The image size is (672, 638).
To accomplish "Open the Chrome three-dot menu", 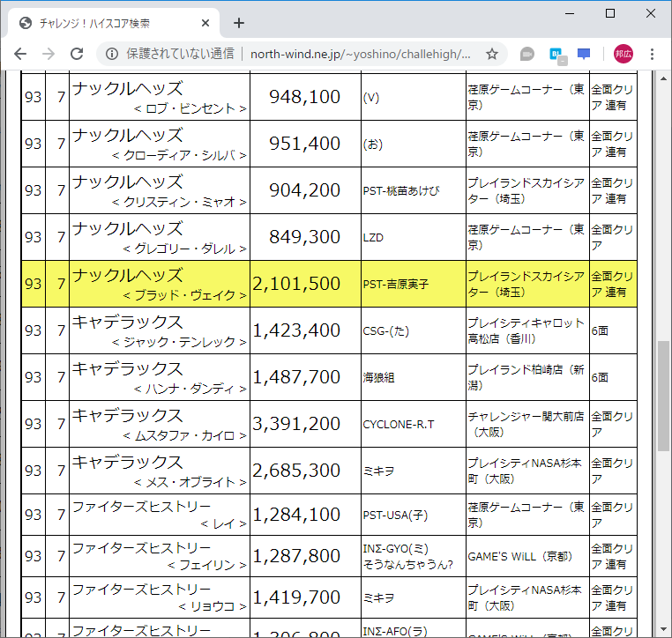I will 652,54.
